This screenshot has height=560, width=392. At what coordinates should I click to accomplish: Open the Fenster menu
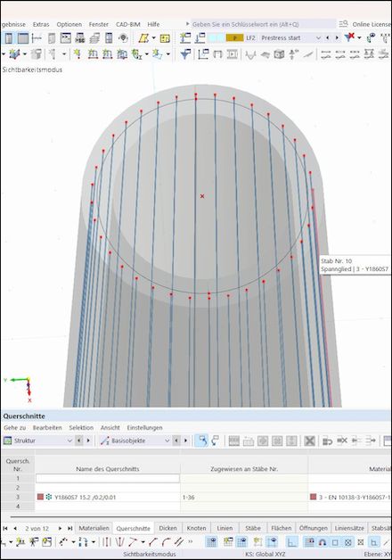99,25
